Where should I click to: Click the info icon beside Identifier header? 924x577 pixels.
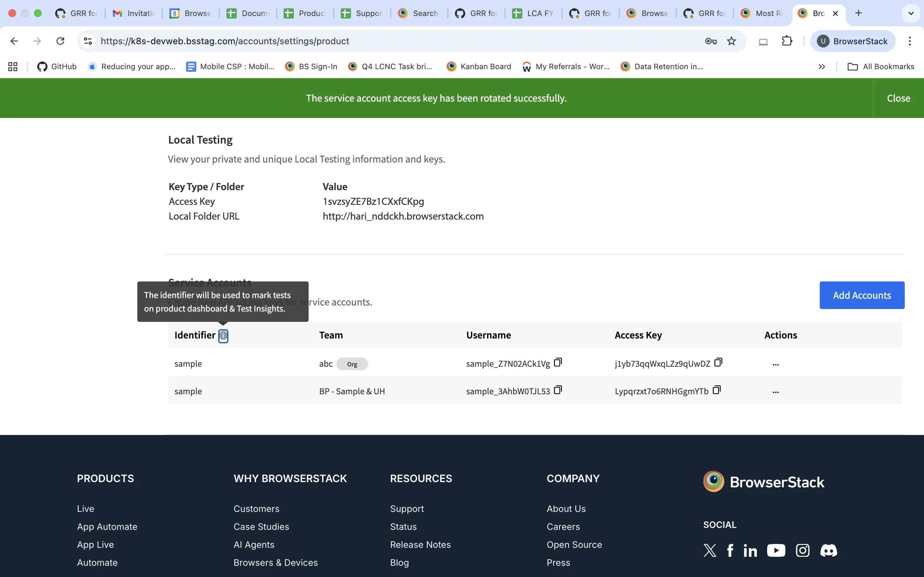(223, 336)
